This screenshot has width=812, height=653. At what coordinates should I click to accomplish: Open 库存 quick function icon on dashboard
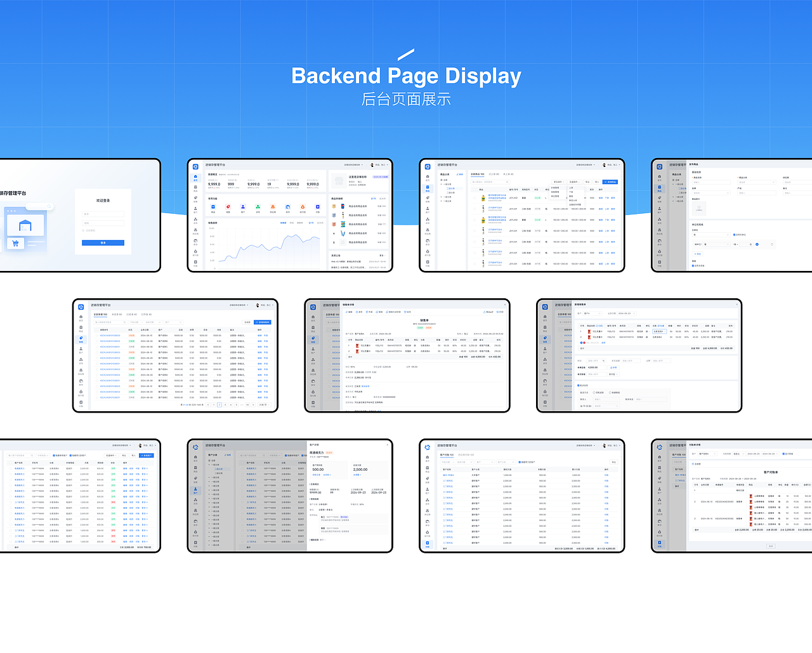coord(287,207)
